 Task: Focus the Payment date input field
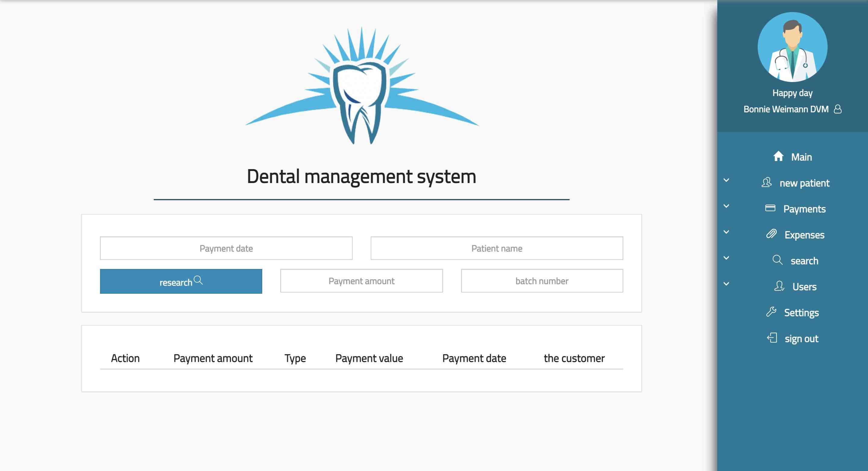click(x=226, y=248)
